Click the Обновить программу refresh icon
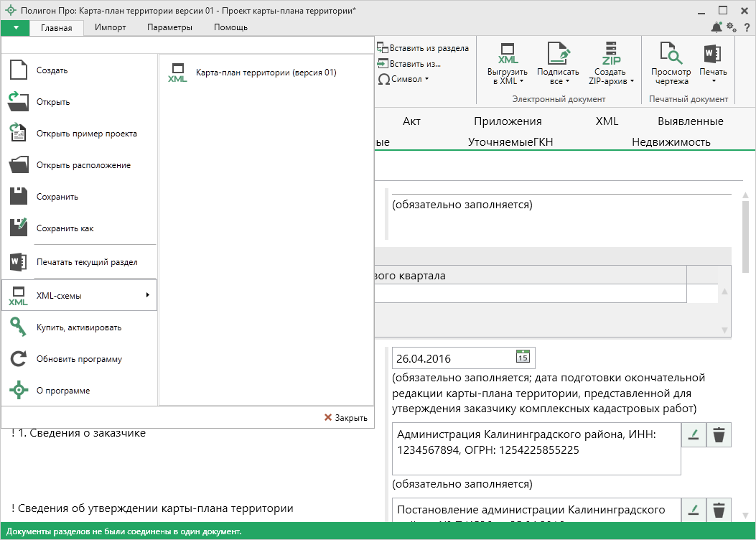The height and width of the screenshot is (540, 756). tap(19, 359)
